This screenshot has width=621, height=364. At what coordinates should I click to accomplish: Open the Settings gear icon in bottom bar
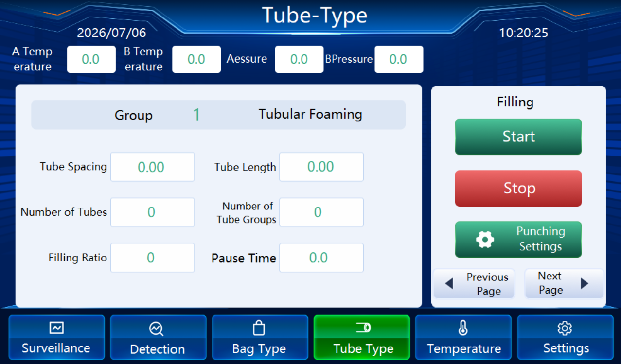[565, 329]
